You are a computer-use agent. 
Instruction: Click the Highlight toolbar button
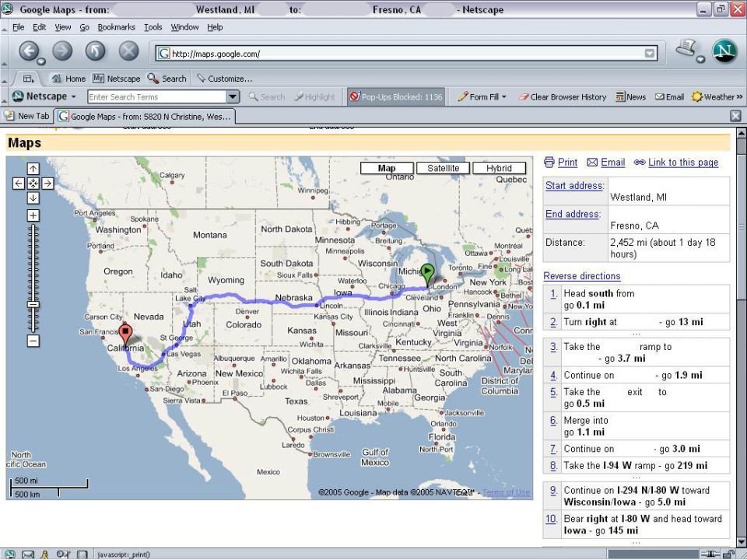click(314, 96)
